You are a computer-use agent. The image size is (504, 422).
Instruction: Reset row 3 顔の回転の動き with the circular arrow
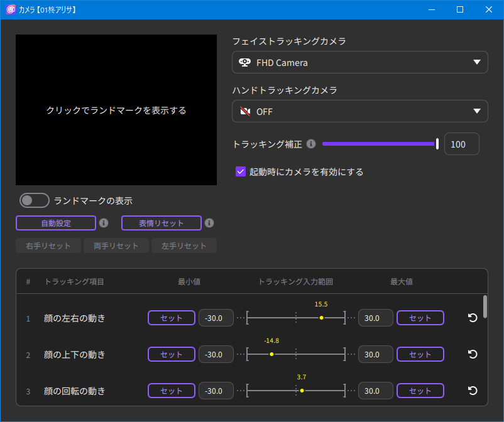click(473, 391)
